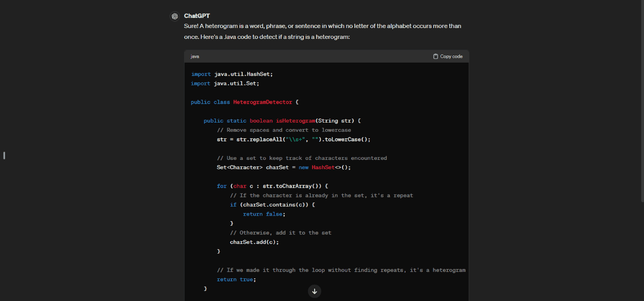Screen dimensions: 644x301
Task: Click the clipboard icon beside Copy code
Action: 436,57
